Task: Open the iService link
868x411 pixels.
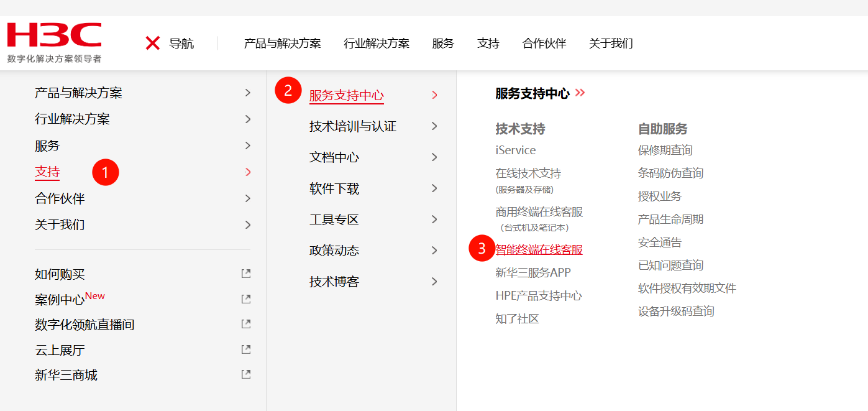Action: point(516,150)
